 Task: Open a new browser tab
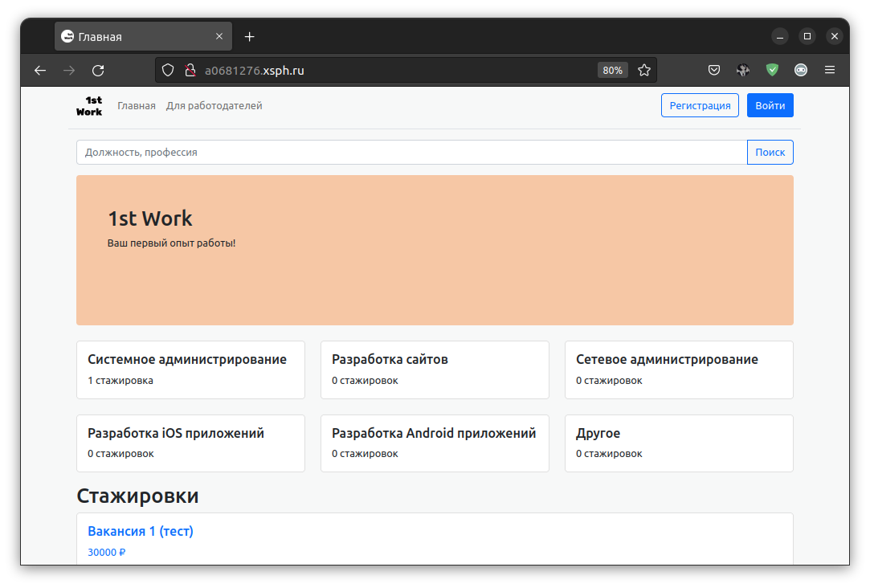tap(250, 37)
